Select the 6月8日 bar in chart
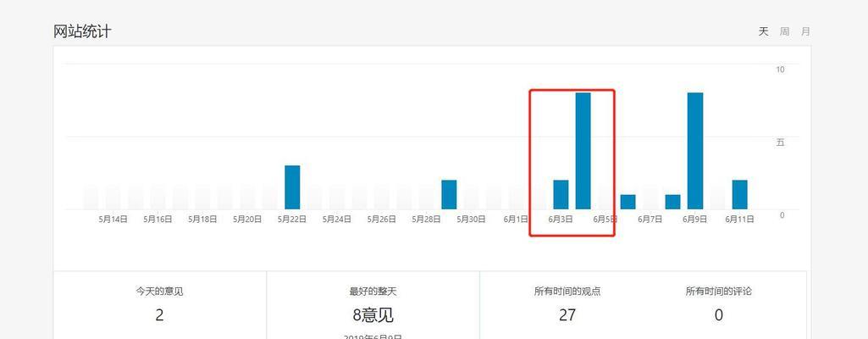The height and width of the screenshot is (339, 868). pos(672,202)
